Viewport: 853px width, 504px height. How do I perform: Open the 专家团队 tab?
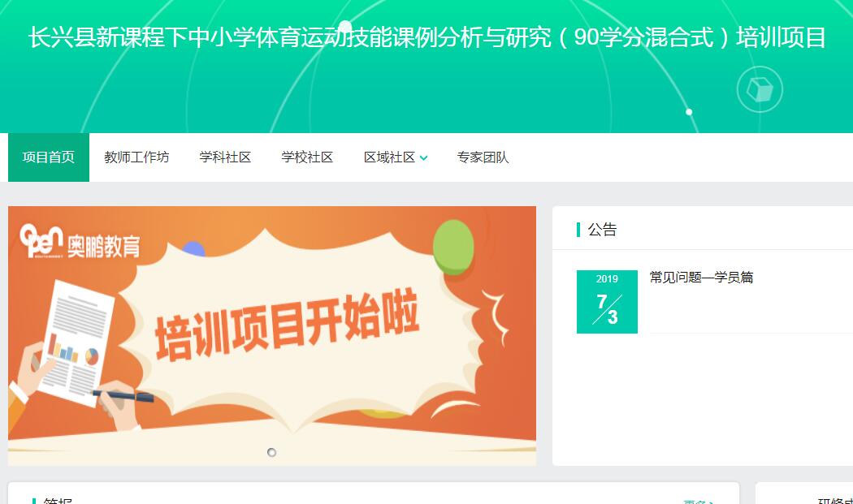[483, 157]
